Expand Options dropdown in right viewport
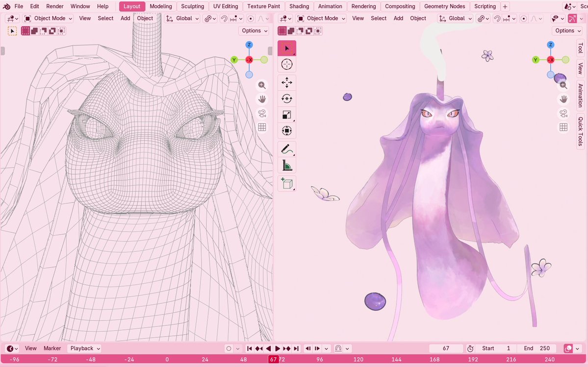Viewport: 588px width, 367px height. click(567, 31)
